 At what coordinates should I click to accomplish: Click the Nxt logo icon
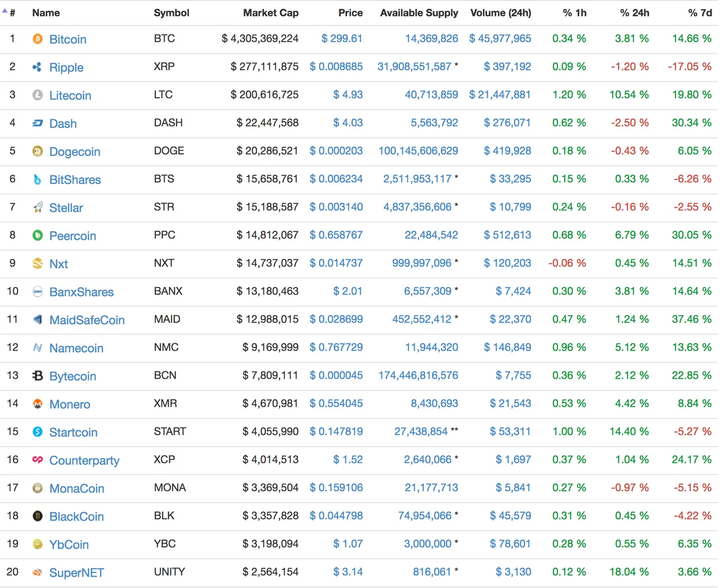coord(38,263)
